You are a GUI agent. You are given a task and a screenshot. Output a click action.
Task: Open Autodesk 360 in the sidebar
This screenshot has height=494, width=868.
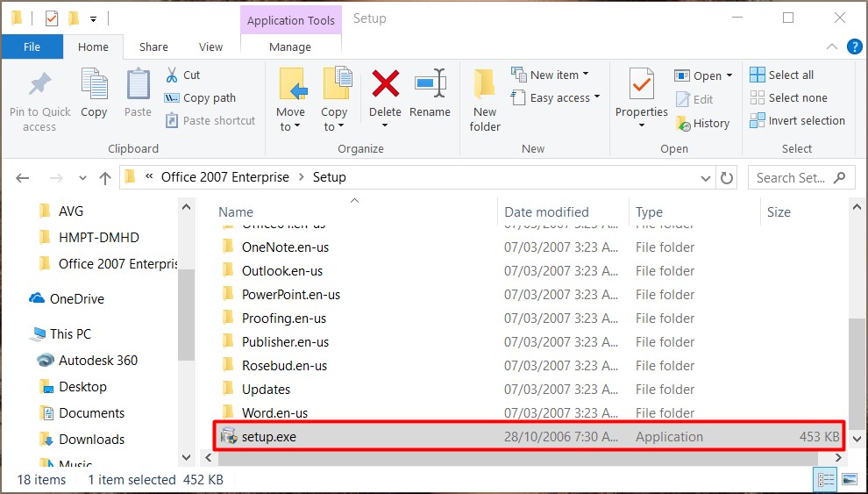pyautogui.click(x=88, y=361)
